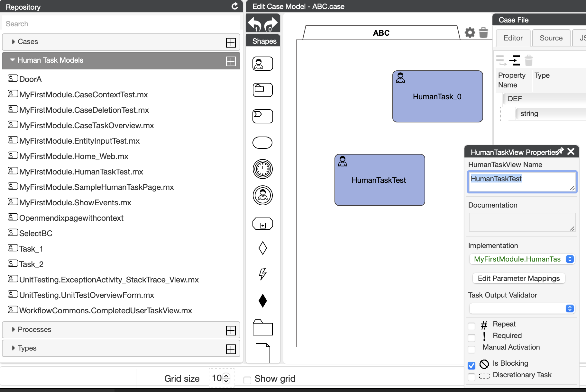Select the Timer Event Listener clock shape
Image resolution: width=586 pixels, height=392 pixels.
(262, 169)
